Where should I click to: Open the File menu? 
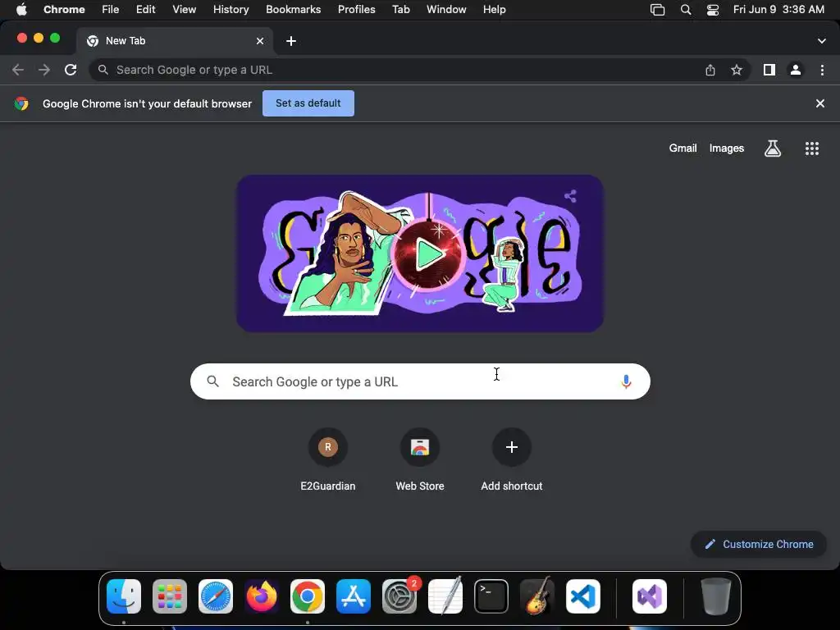(x=111, y=10)
